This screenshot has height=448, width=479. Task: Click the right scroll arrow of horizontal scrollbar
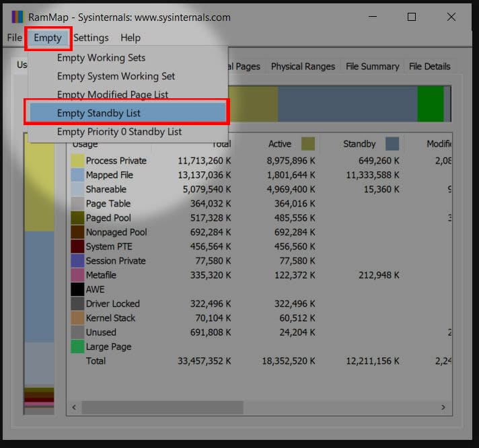click(x=443, y=408)
